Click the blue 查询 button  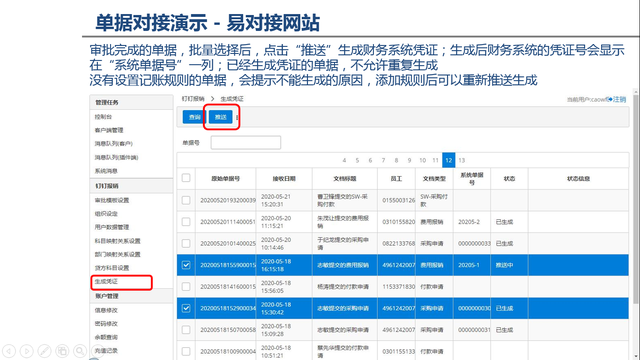194,117
